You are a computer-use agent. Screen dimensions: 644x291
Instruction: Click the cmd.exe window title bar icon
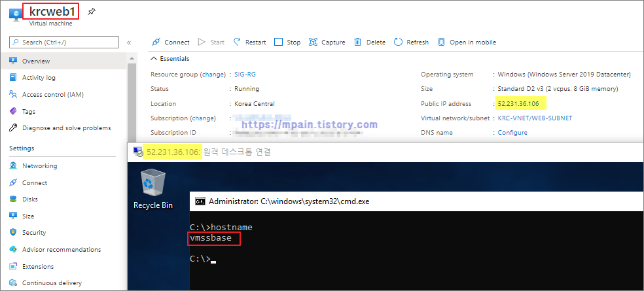click(200, 201)
